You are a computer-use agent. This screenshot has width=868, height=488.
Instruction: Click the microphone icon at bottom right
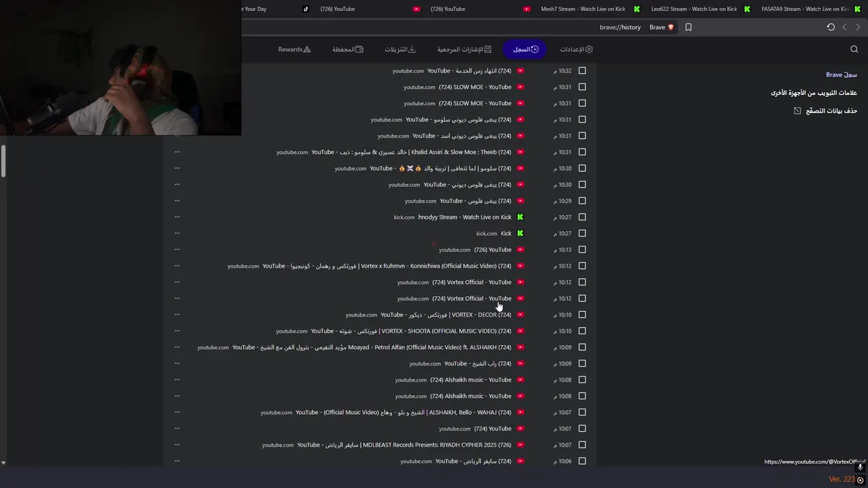point(860,467)
